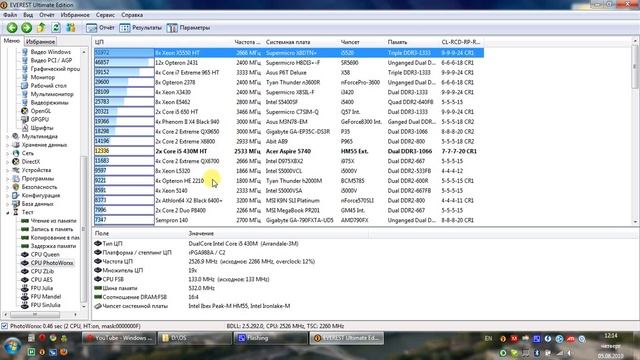
Task: Open the Параметры toolbar button
Action: (x=188, y=28)
